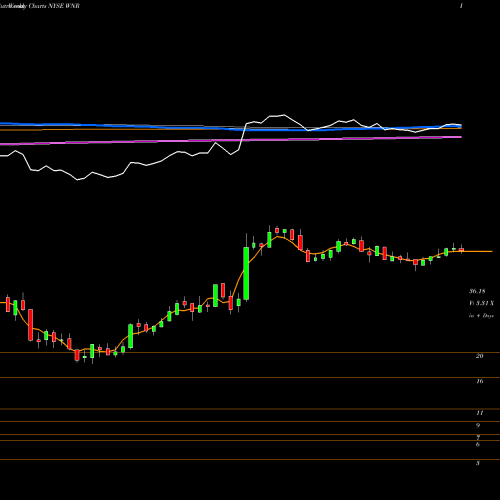Click the thick blue moving average line
The image size is (500, 500).
click(231, 128)
